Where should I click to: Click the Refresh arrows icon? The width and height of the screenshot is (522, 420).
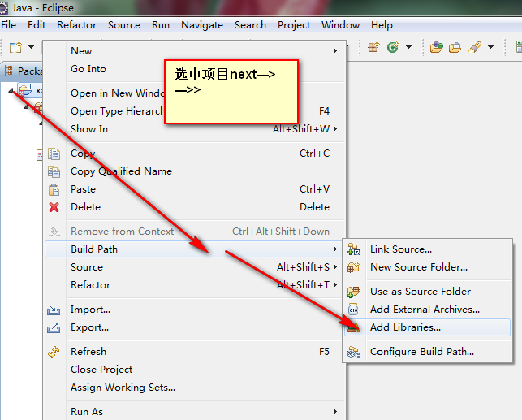pos(54,352)
